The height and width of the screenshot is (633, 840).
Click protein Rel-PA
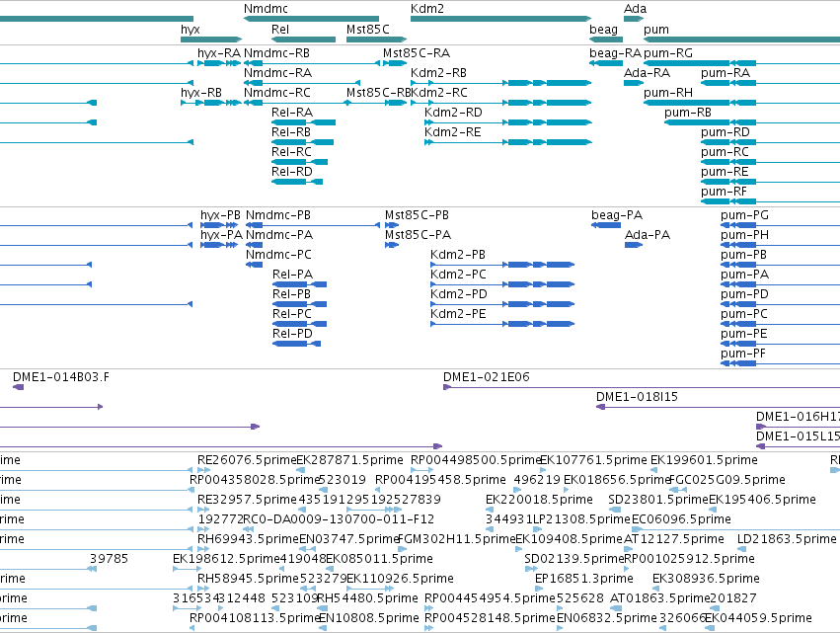click(292, 275)
